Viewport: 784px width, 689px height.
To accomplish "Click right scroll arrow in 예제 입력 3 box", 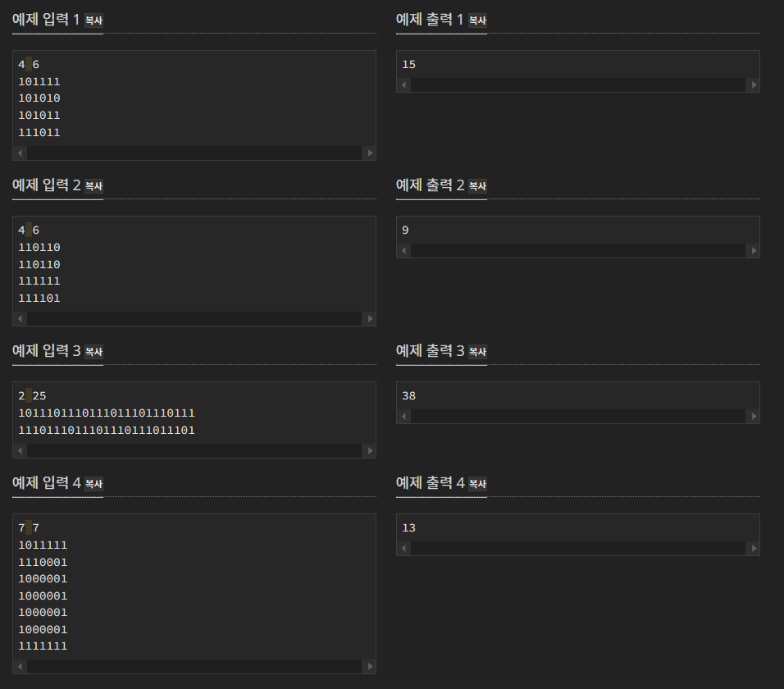I will coord(370,450).
